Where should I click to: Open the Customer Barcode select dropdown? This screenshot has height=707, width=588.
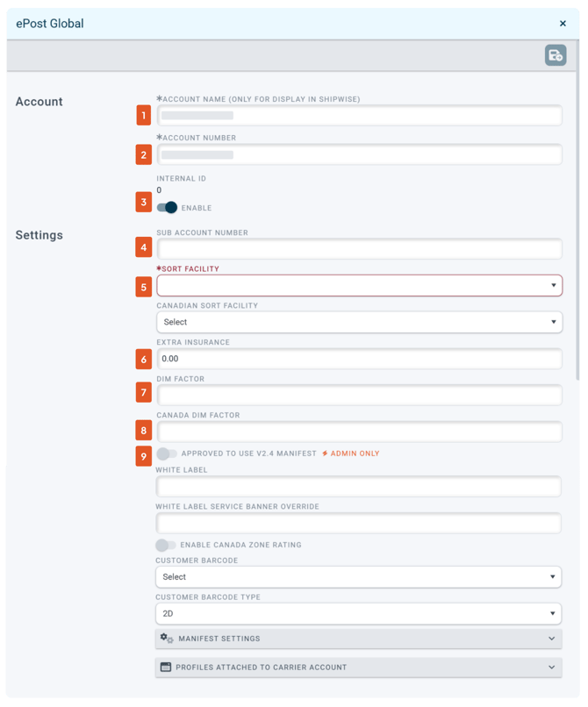pyautogui.click(x=358, y=576)
